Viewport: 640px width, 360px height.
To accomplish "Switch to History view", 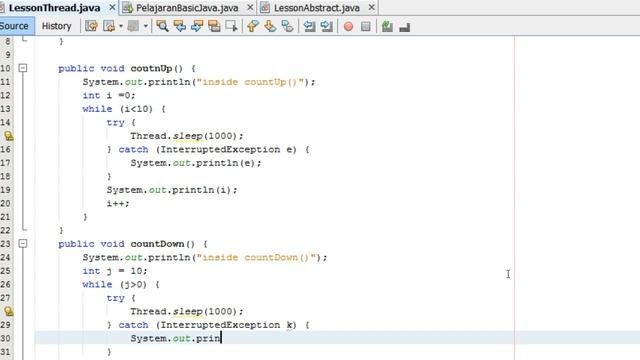I will [x=56, y=26].
